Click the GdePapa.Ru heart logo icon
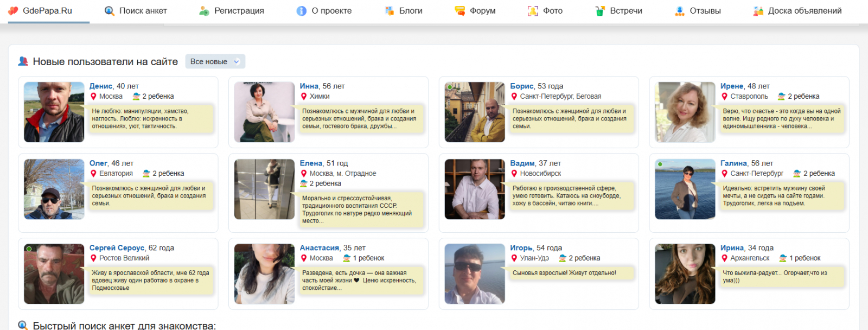This screenshot has width=868, height=330. tap(14, 11)
